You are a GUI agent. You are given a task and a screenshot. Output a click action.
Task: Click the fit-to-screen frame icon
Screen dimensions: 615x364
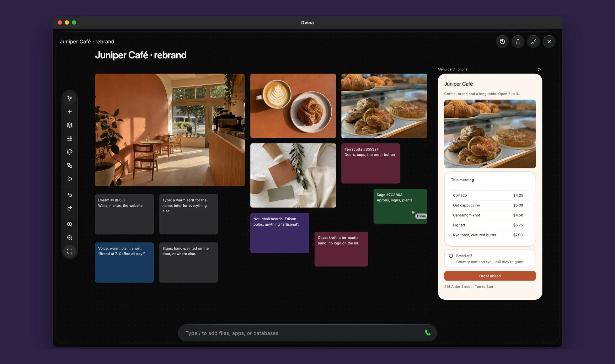click(70, 251)
